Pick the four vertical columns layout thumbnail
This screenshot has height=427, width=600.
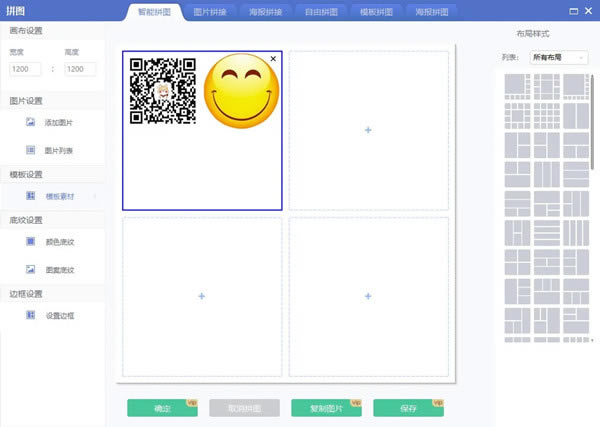(x=576, y=233)
